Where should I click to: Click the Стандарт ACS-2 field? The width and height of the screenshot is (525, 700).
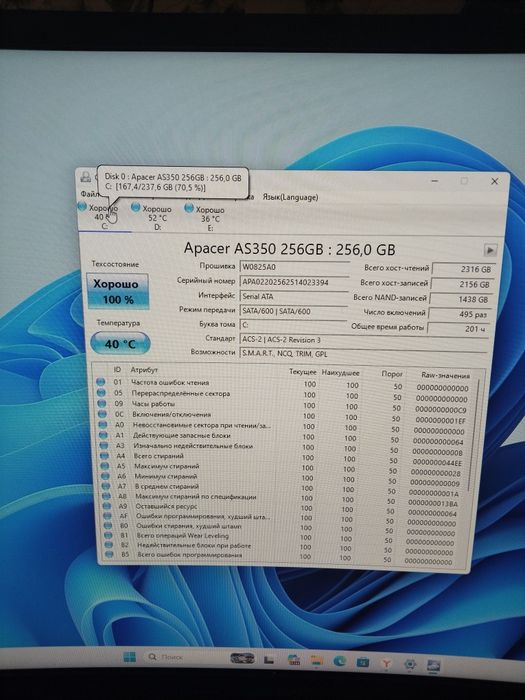363,340
